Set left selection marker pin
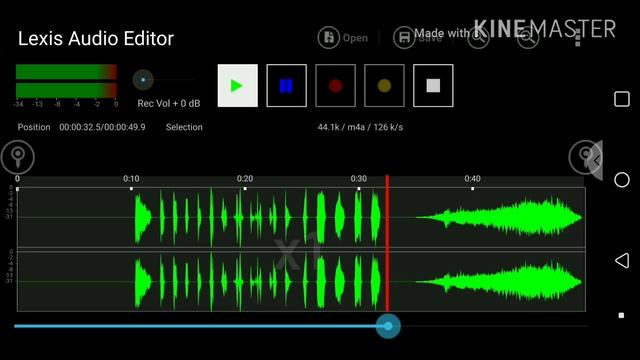Viewport: 640px width, 360px height. click(x=18, y=157)
